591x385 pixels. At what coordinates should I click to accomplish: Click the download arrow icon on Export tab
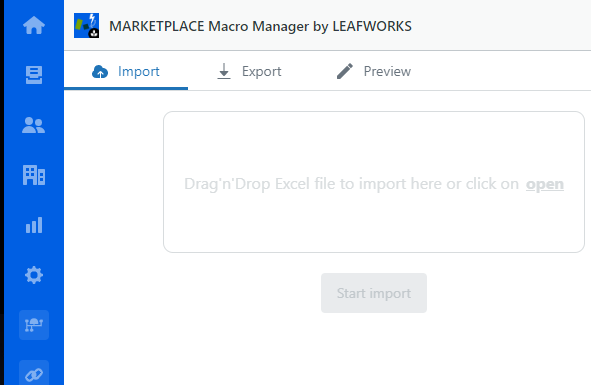[224, 71]
